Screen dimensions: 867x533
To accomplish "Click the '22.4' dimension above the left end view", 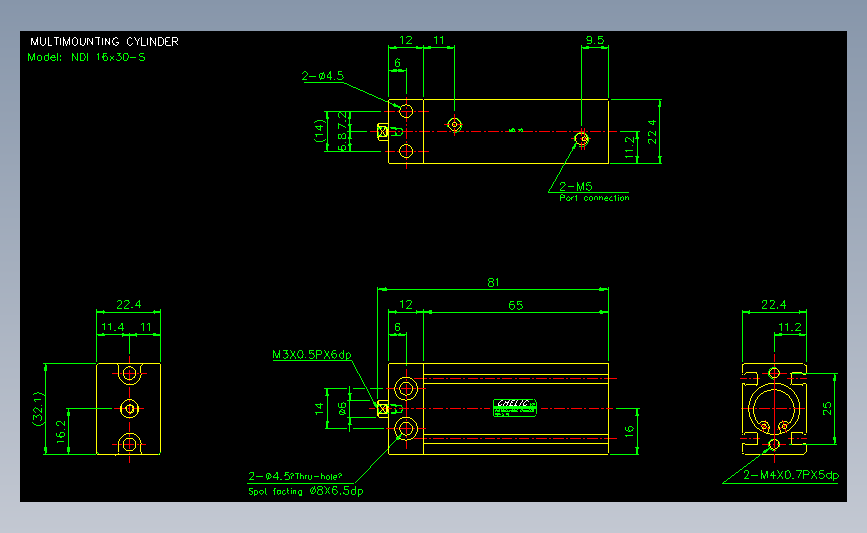I will point(128,305).
